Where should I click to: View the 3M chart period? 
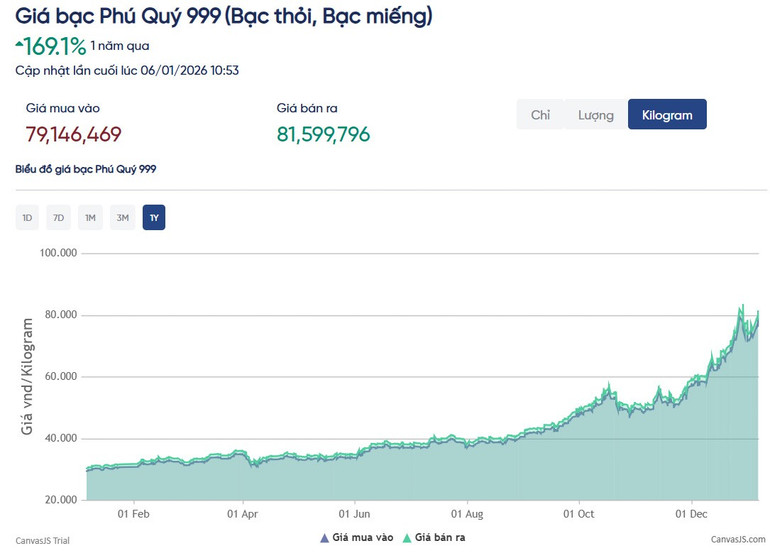[x=122, y=218]
